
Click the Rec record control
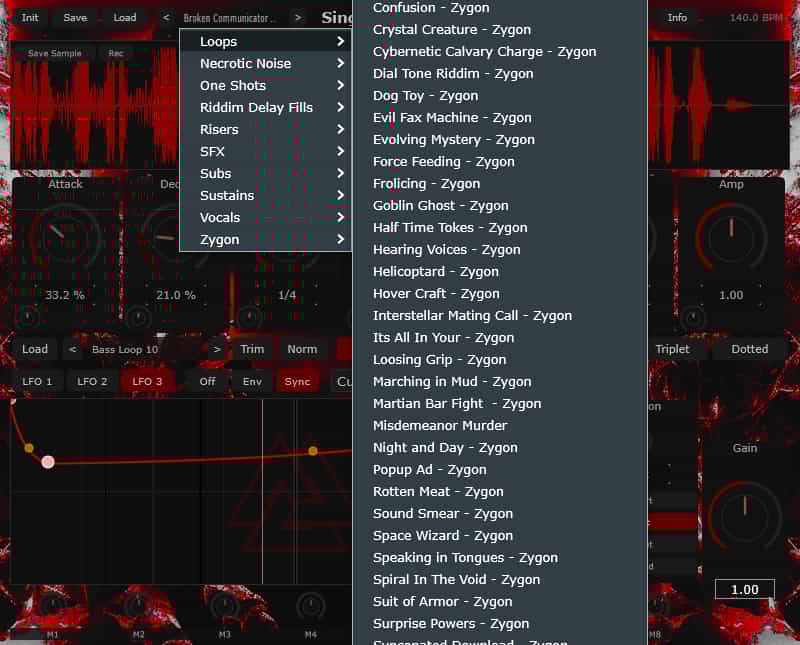coord(116,53)
